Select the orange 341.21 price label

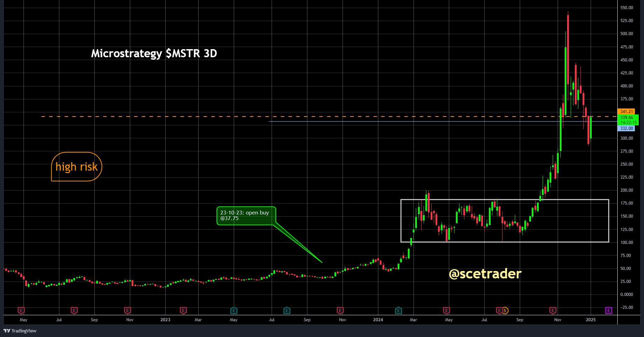626,112
